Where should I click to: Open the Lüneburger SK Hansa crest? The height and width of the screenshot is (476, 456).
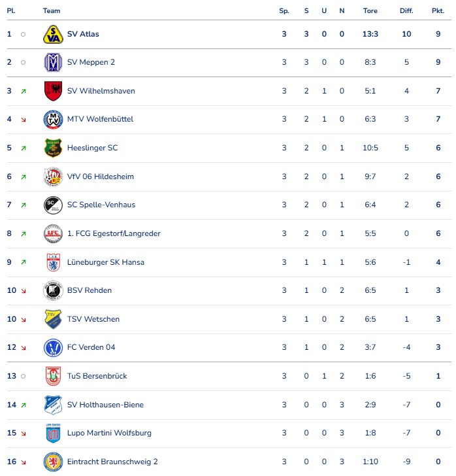coord(53,262)
